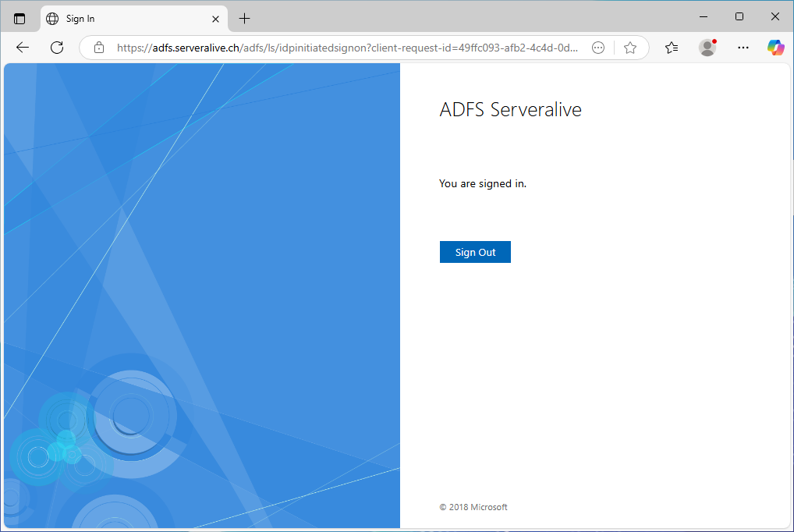
Task: Go back to the previous page
Action: coord(23,48)
